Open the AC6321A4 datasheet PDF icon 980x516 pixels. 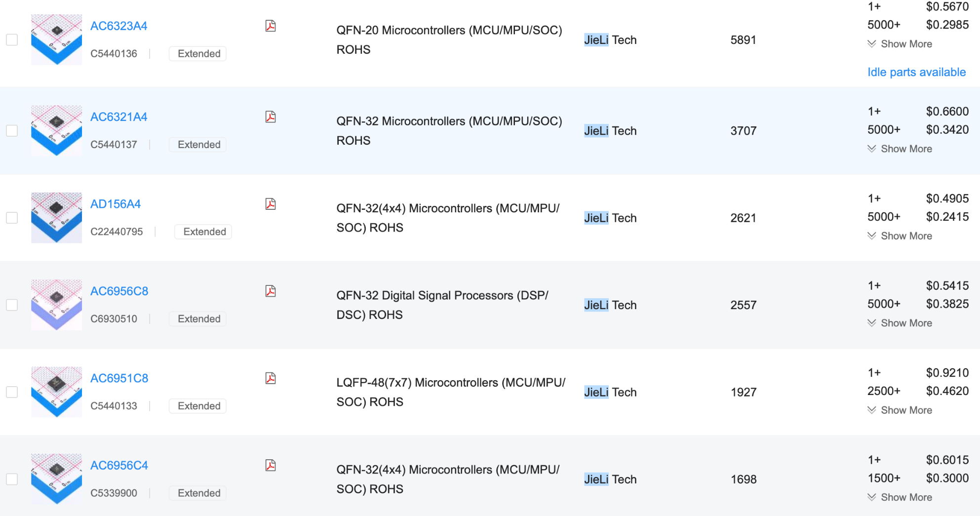point(271,117)
